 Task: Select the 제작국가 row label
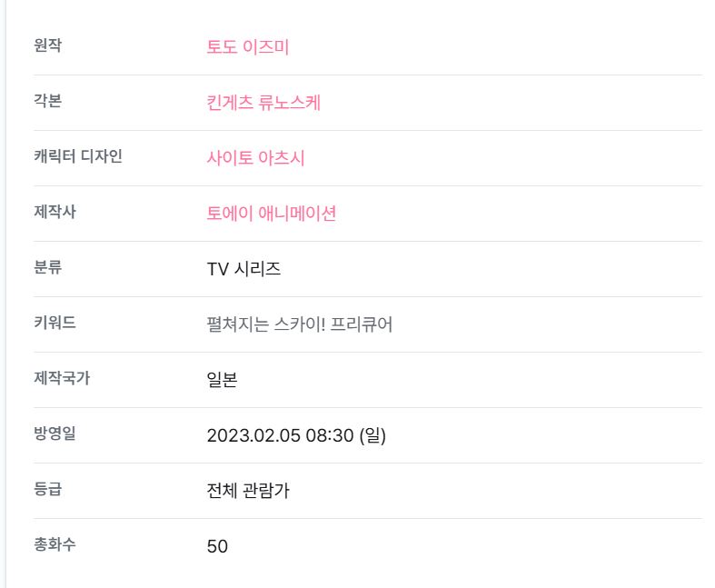pyautogui.click(x=62, y=378)
